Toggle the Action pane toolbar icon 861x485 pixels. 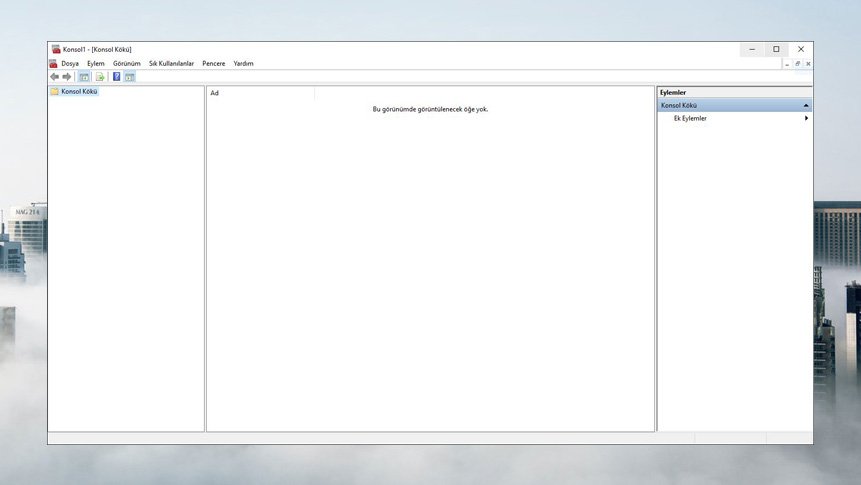pos(130,76)
